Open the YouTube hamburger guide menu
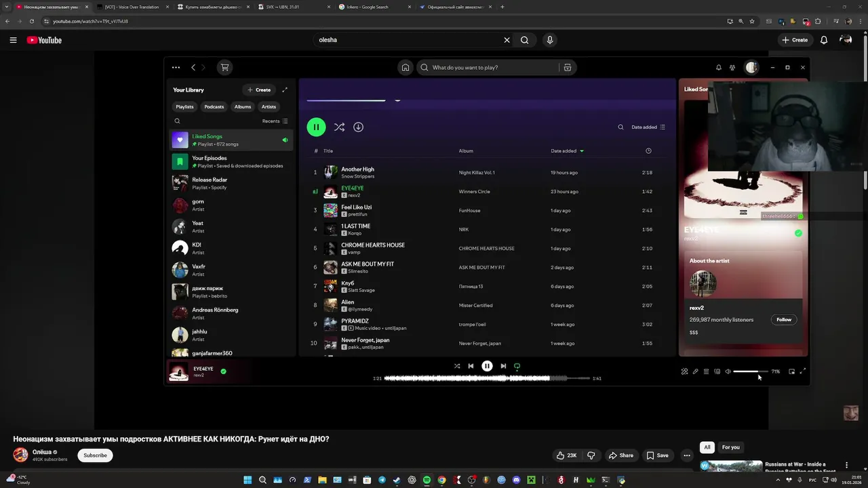 pyautogui.click(x=13, y=40)
